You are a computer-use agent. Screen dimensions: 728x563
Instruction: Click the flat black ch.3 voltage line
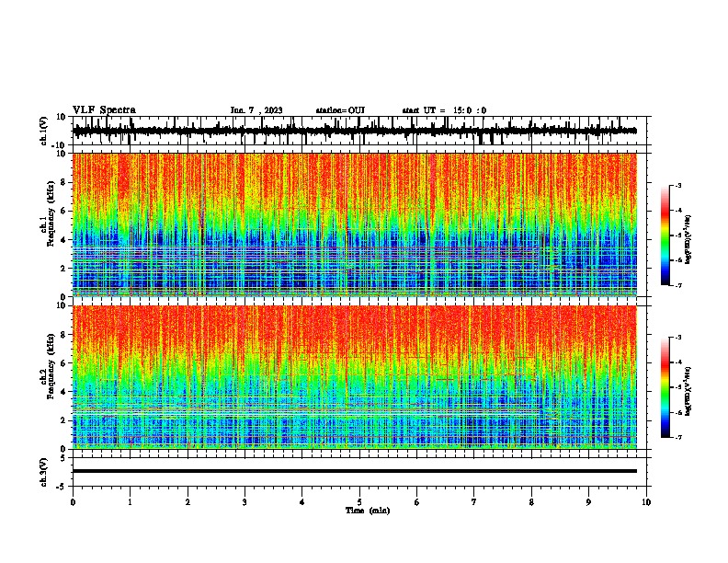(355, 471)
